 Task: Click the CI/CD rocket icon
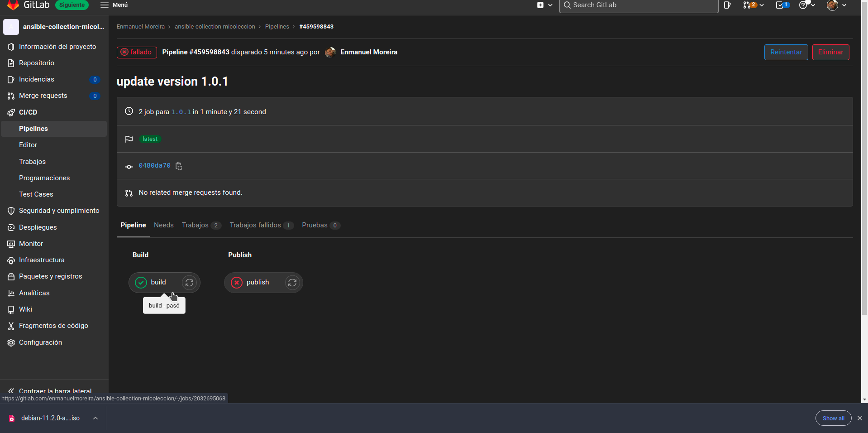[x=11, y=112]
